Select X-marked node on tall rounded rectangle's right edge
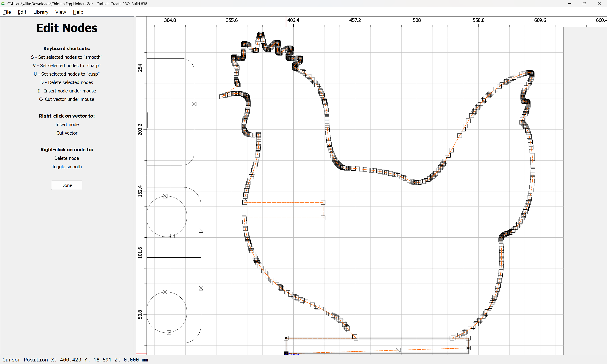The height and width of the screenshot is (364, 607). click(x=194, y=104)
